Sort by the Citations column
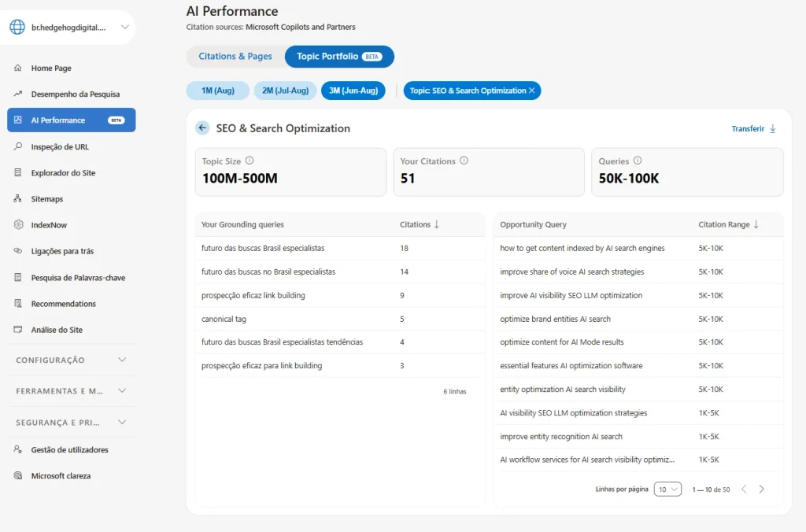 click(420, 224)
